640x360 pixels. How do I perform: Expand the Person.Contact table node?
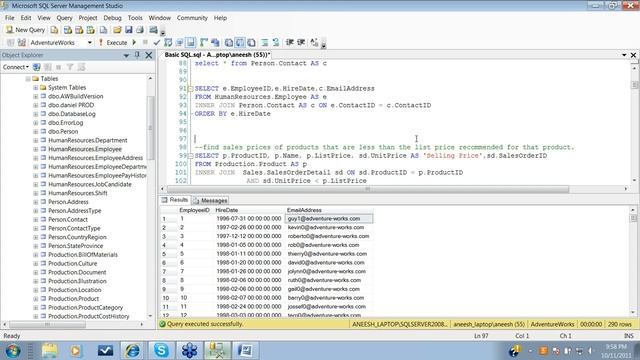[36, 220]
